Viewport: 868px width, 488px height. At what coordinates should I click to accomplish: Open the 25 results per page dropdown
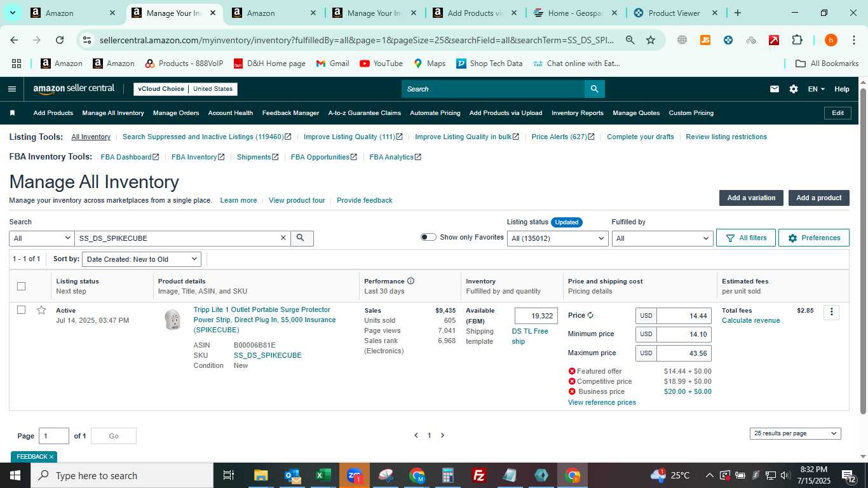pos(795,433)
